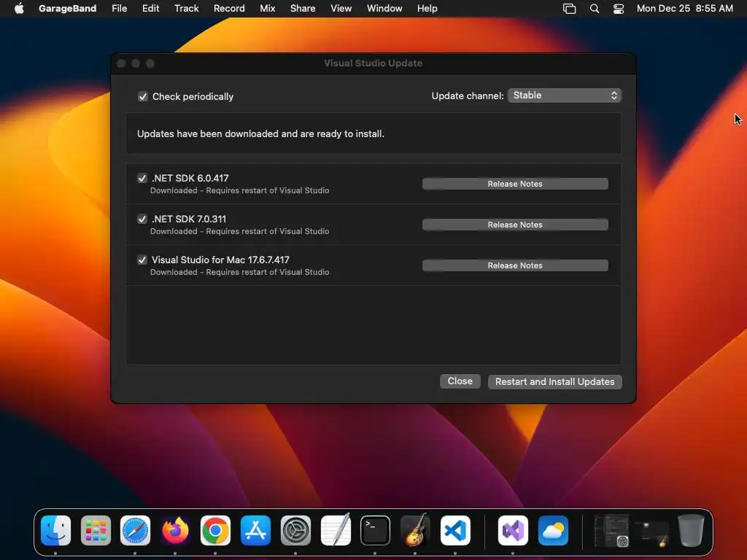Click the red close button of Visual Studio Update
The image size is (747, 560).
121,64
